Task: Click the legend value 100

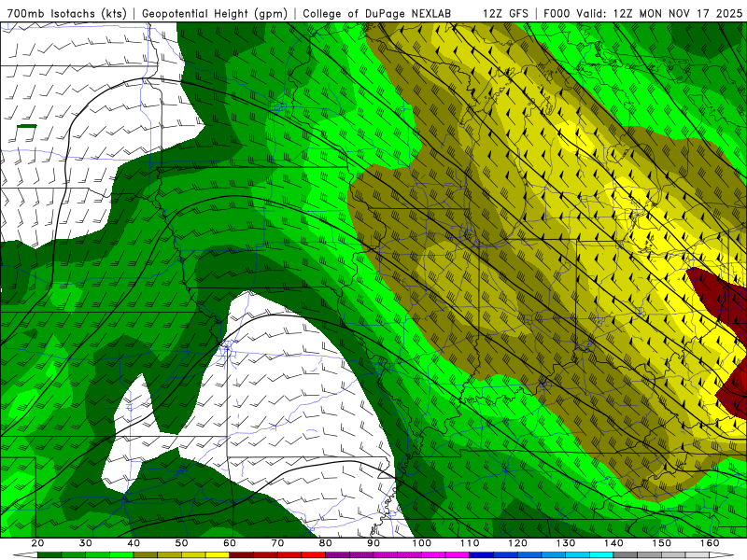Action: point(422,543)
